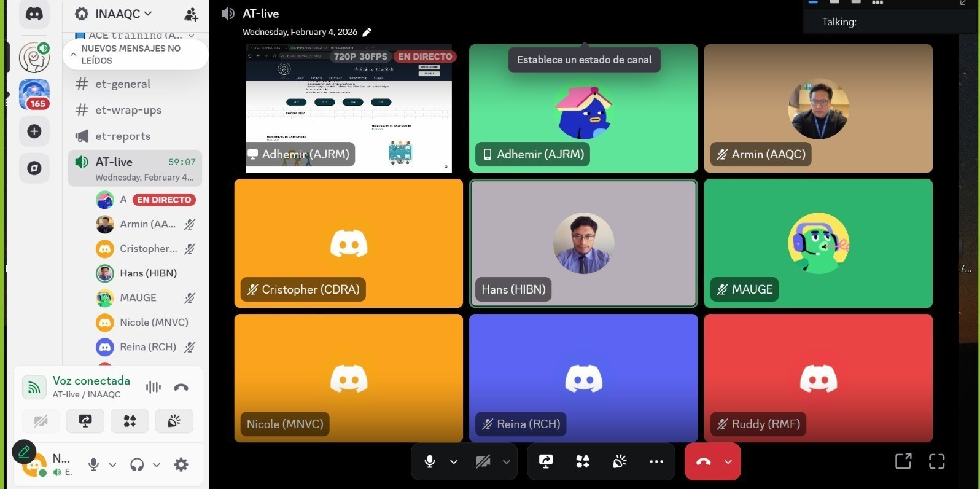Mute microphone in the bottom call bar
Viewport: 980px width, 489px height.
pos(430,461)
